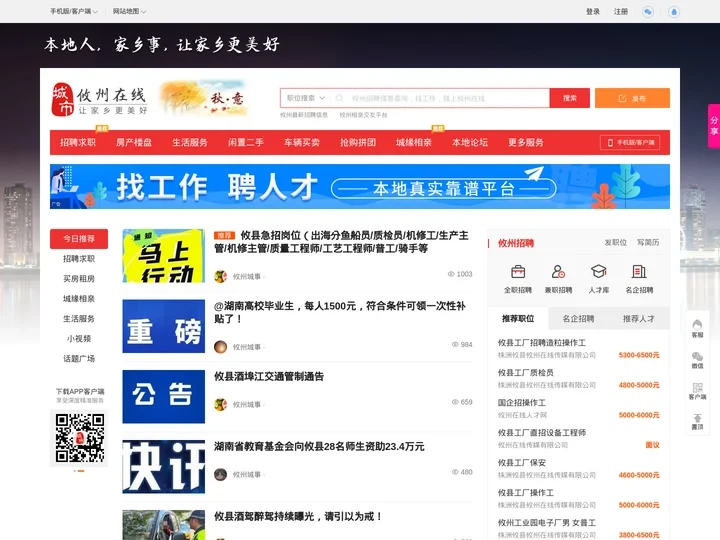This screenshot has width=720, height=540.
Task: Open 更多服务 navigation item
Action: (x=526, y=142)
